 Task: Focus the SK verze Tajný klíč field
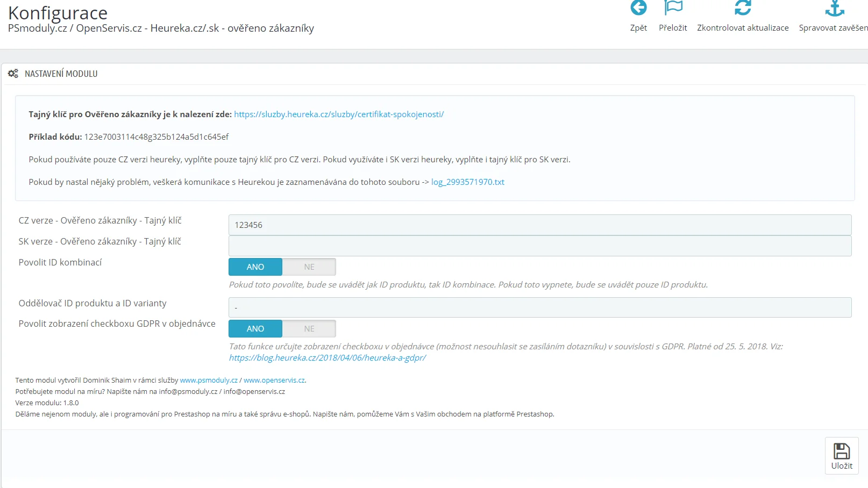tap(539, 246)
